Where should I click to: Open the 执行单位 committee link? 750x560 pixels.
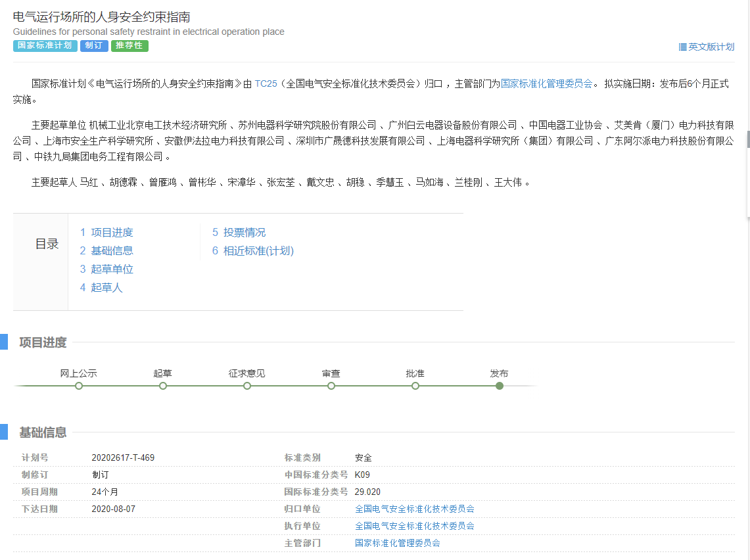pos(414,526)
